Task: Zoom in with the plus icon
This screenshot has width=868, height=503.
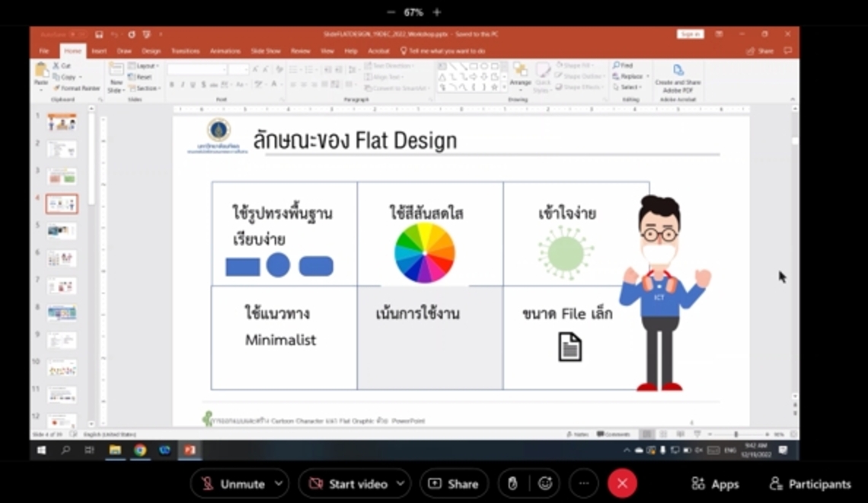Action: pyautogui.click(x=437, y=12)
